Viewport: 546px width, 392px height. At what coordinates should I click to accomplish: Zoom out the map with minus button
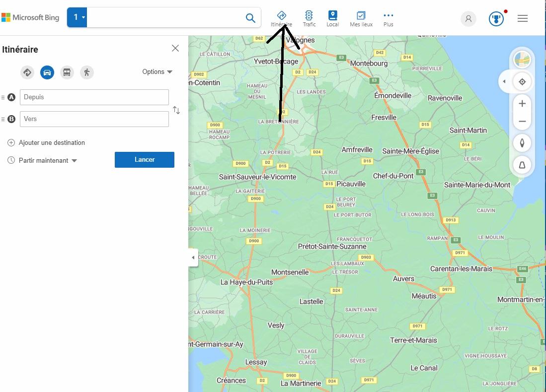(522, 122)
